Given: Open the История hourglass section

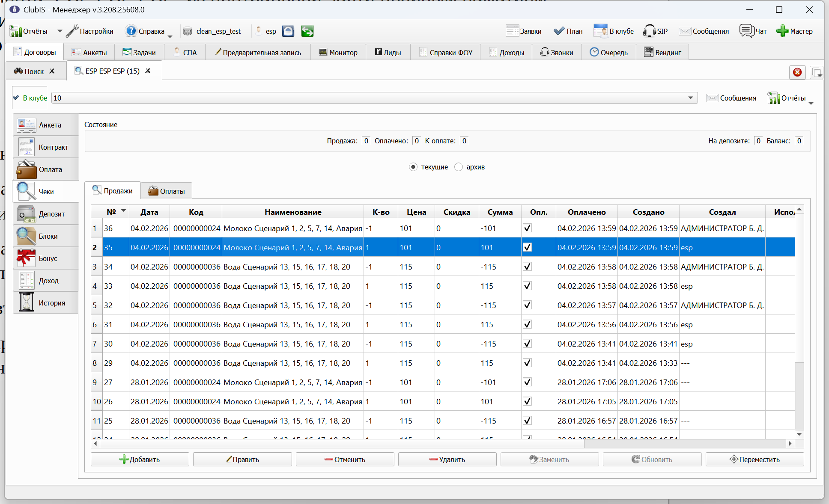Looking at the screenshot, I should [x=26, y=303].
